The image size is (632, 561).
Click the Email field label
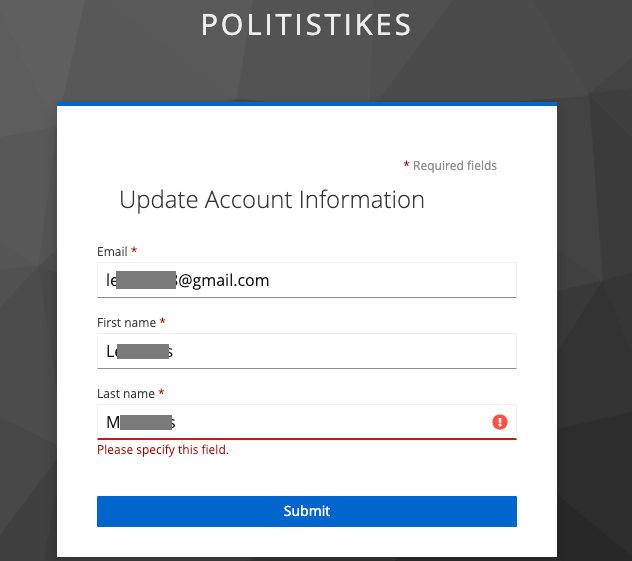coord(112,251)
